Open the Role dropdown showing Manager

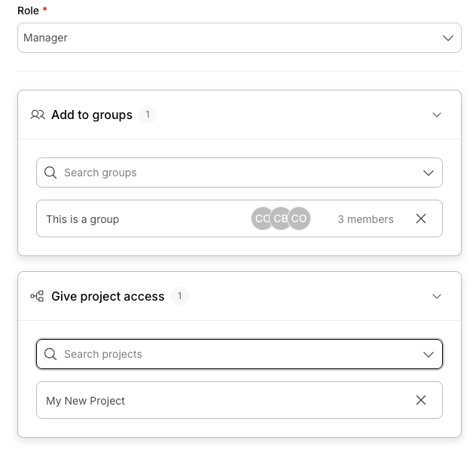click(x=239, y=38)
